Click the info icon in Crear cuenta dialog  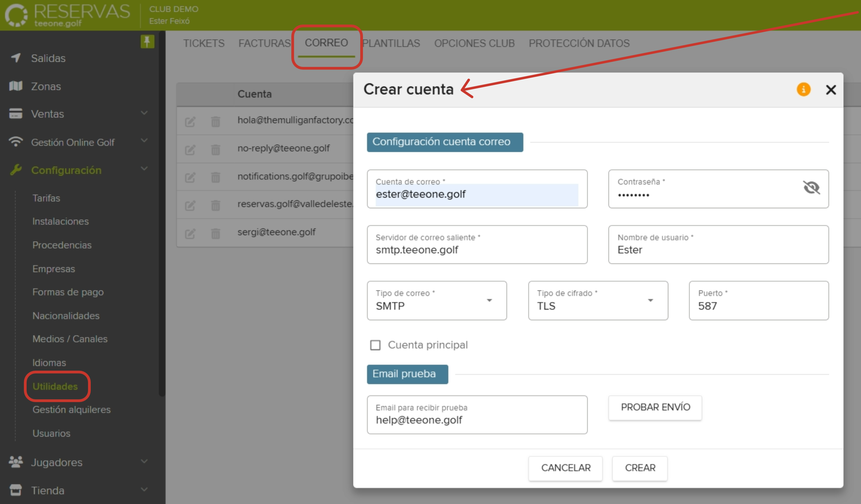803,89
